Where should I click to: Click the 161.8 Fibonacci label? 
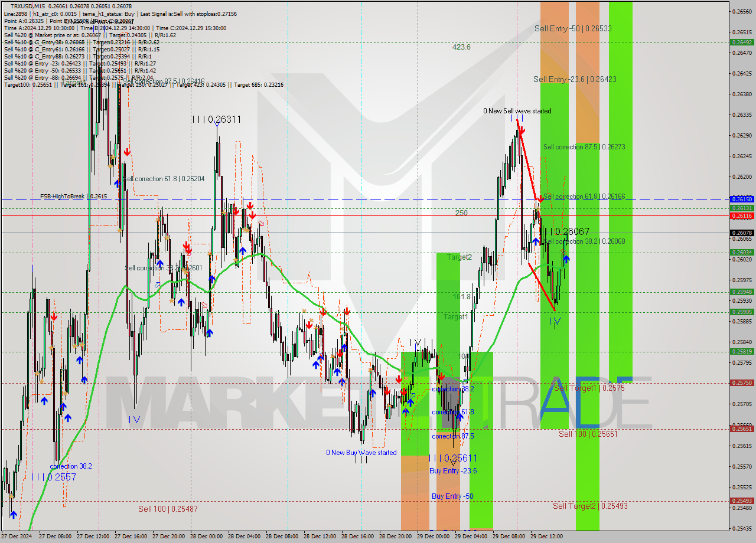(462, 296)
